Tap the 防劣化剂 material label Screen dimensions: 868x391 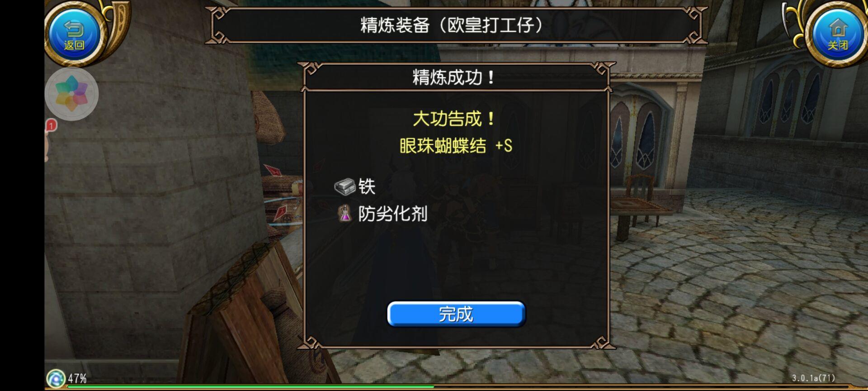(392, 214)
